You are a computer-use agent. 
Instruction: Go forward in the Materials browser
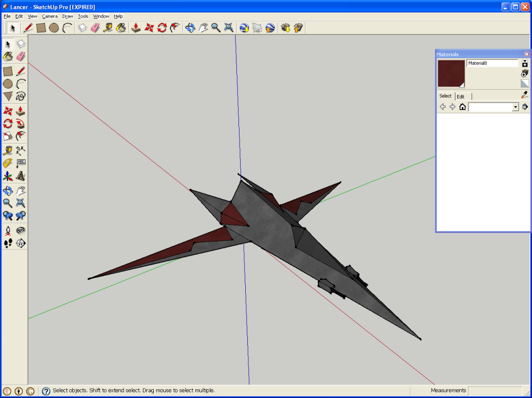tap(453, 107)
